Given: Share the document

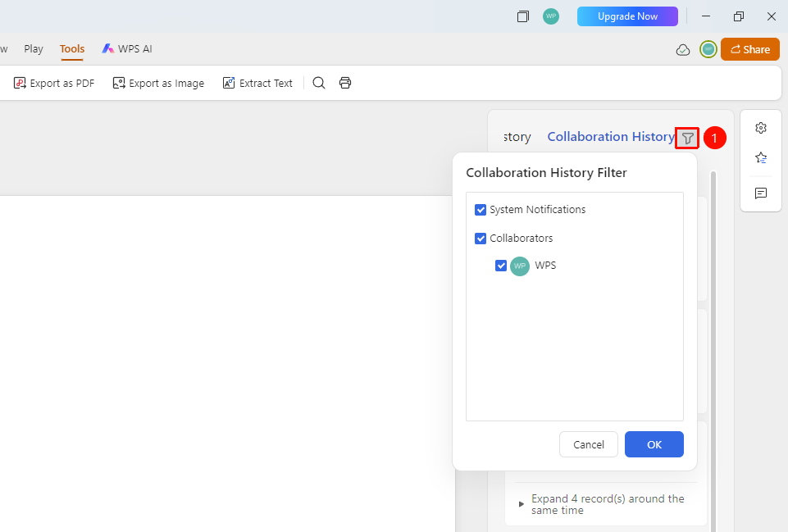Looking at the screenshot, I should pyautogui.click(x=749, y=49).
